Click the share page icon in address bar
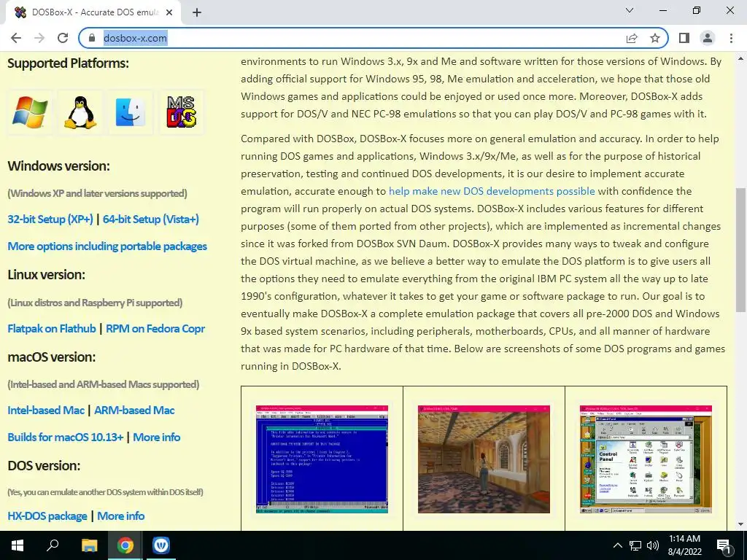 [632, 38]
